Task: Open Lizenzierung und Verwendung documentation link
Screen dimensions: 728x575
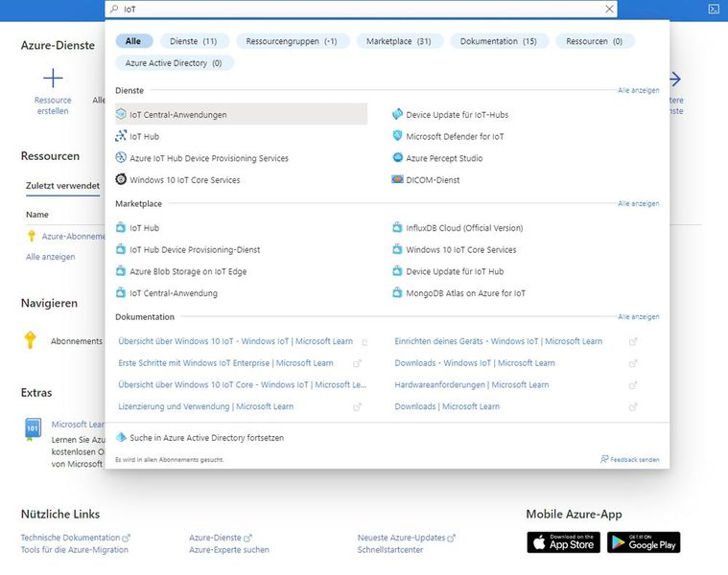Action: 205,406
